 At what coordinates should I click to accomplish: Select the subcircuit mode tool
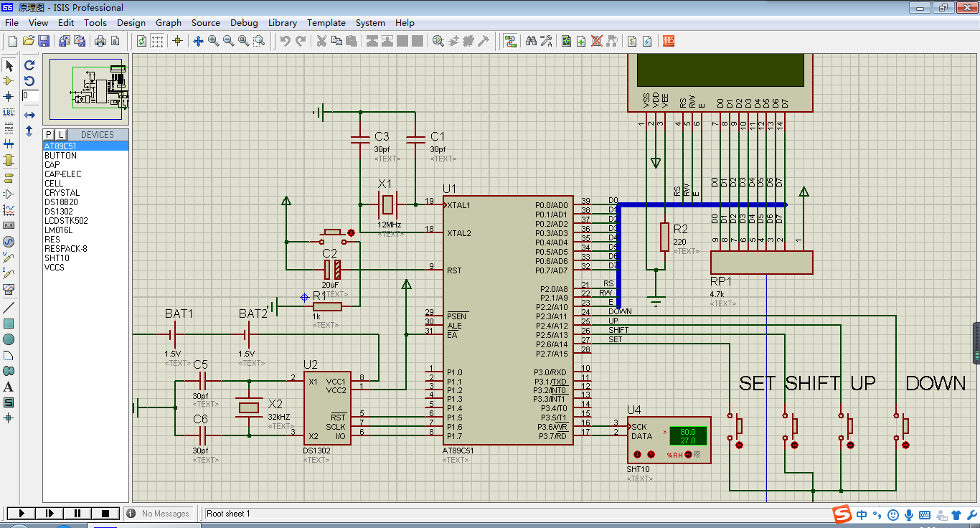point(9,159)
